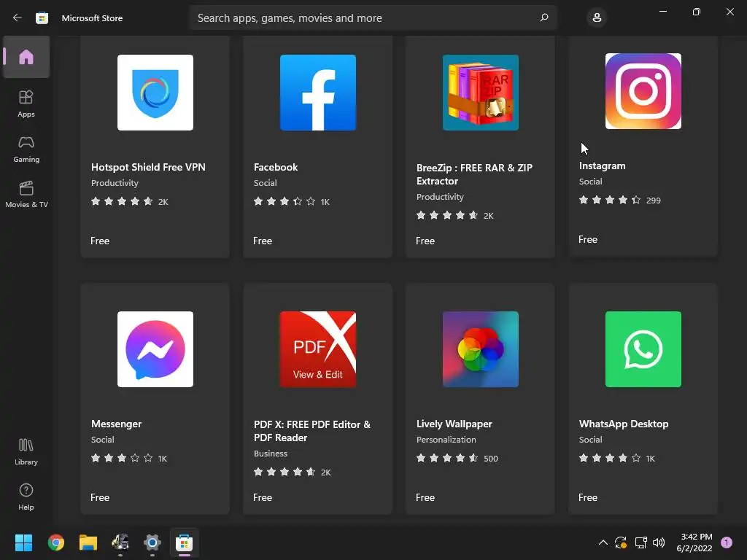Click the search magnifier icon
This screenshot has height=560, width=747.
tap(544, 17)
